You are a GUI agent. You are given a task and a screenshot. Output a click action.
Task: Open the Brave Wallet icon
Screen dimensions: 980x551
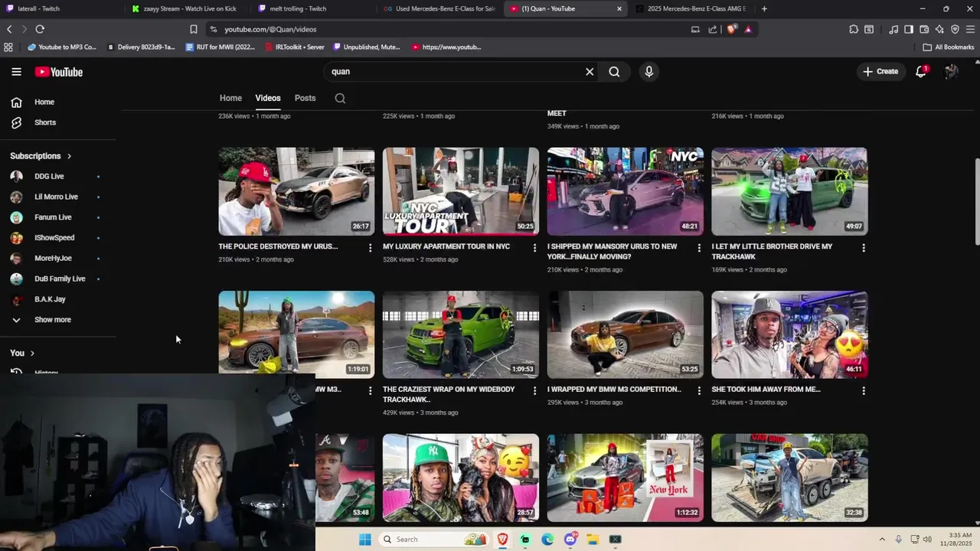pyautogui.click(x=924, y=29)
